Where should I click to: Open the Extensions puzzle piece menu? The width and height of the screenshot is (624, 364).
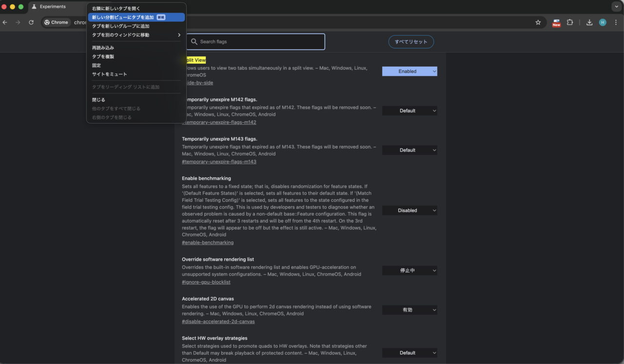click(569, 22)
